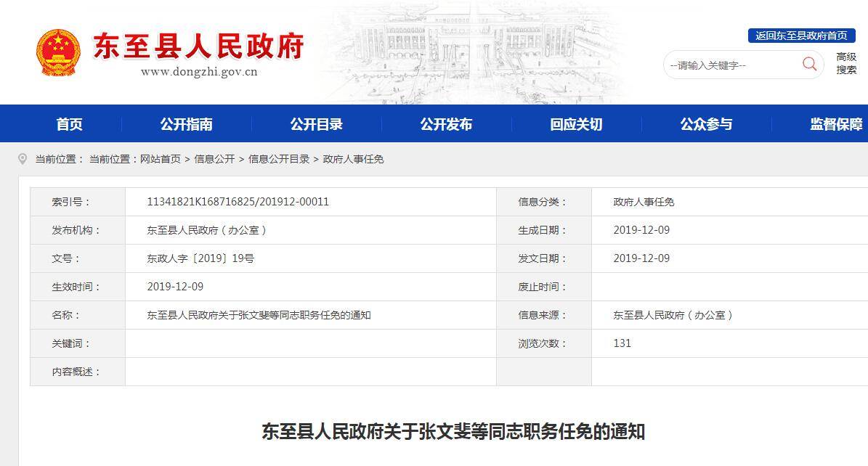The width and height of the screenshot is (868, 466).
Task: Click the 发文日期 value 2019-12-09
Action: 641,258
